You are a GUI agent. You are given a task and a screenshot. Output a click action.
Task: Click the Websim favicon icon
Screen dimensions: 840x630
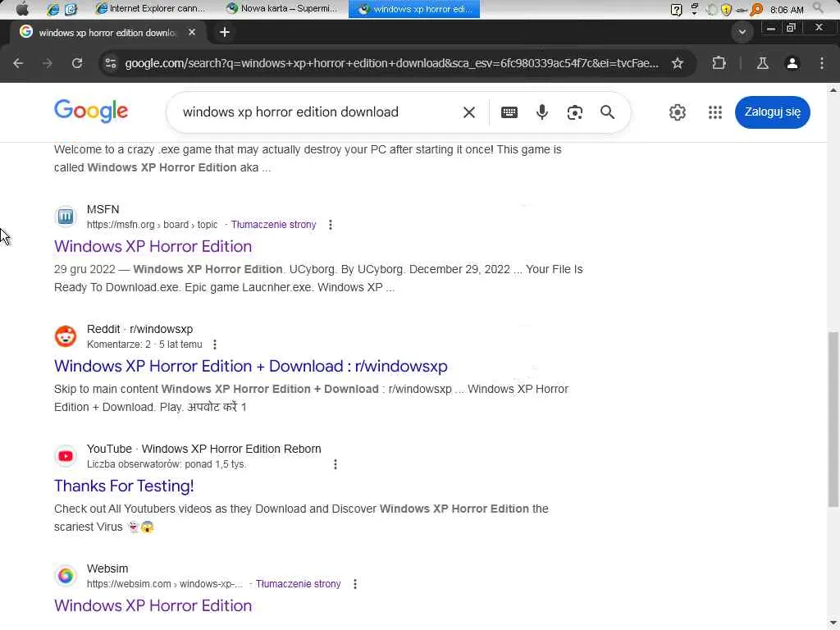[x=66, y=575]
